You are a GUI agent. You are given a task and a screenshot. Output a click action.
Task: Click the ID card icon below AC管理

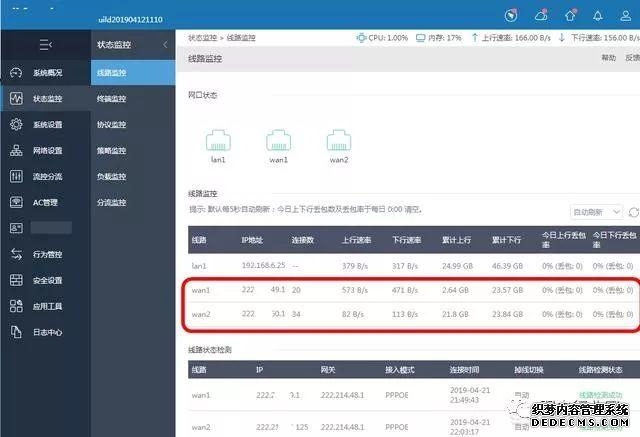(x=16, y=228)
